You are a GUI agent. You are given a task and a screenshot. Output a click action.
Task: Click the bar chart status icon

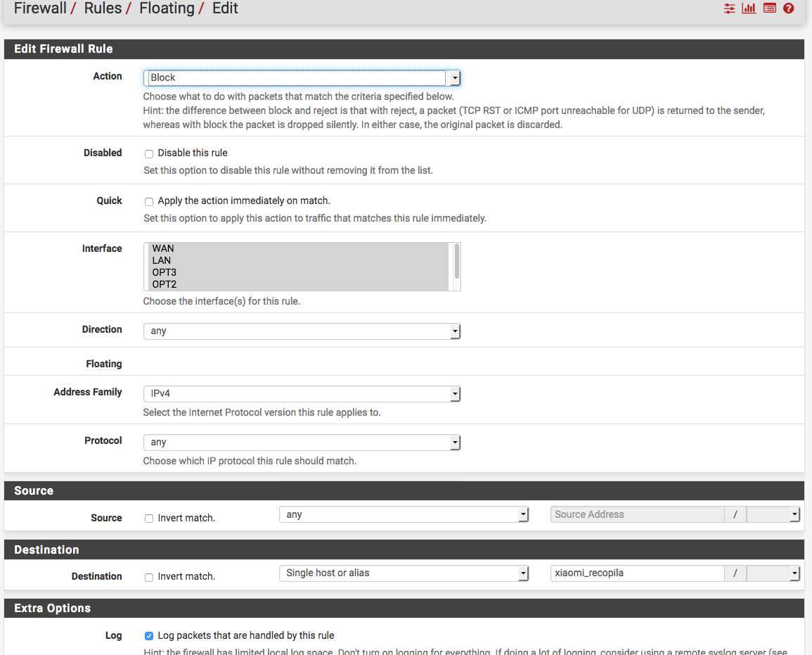749,8
